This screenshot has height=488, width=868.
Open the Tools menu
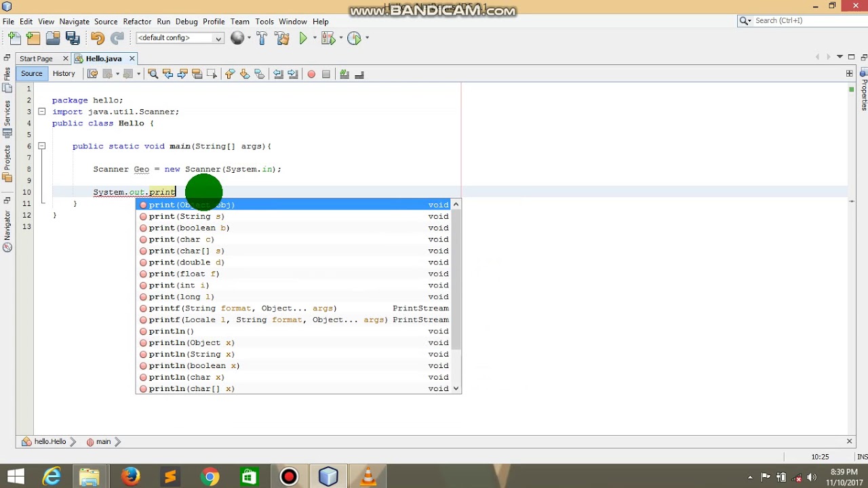point(264,22)
